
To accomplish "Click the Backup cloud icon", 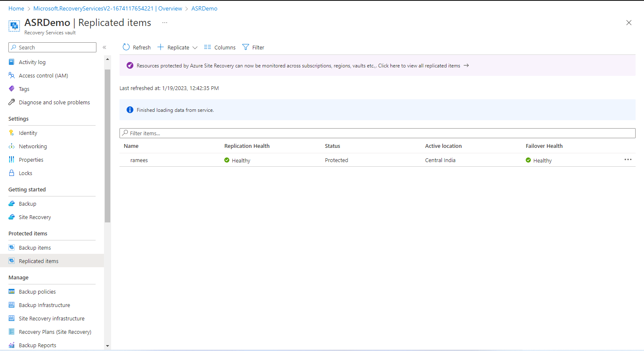I will [x=12, y=204].
